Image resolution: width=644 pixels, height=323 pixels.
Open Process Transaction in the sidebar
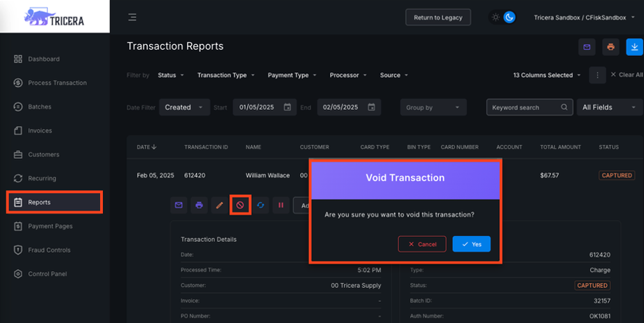(x=57, y=83)
